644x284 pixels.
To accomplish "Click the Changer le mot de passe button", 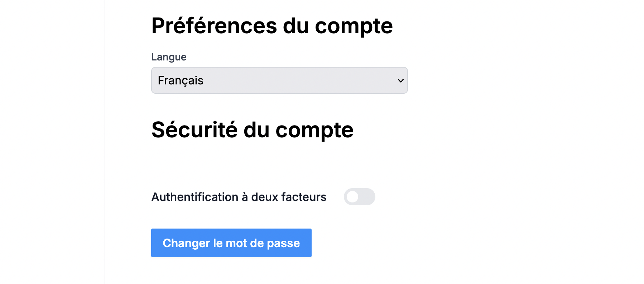I will (231, 243).
